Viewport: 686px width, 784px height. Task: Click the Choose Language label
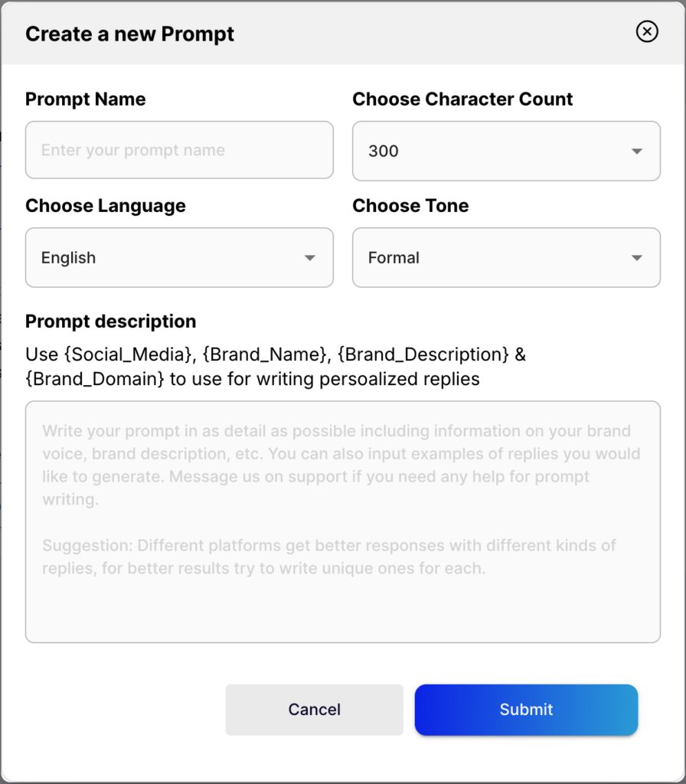(105, 206)
